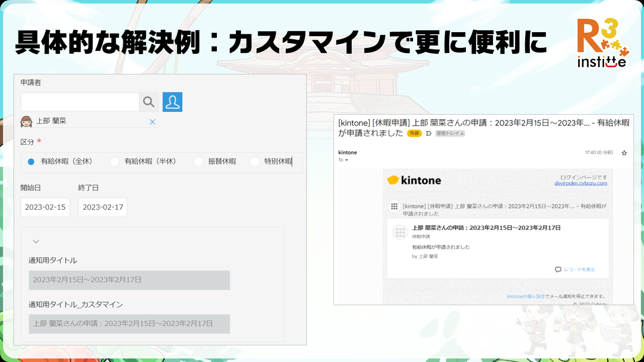644x362 pixels.
Task: Star the kintone email
Action: tap(624, 153)
